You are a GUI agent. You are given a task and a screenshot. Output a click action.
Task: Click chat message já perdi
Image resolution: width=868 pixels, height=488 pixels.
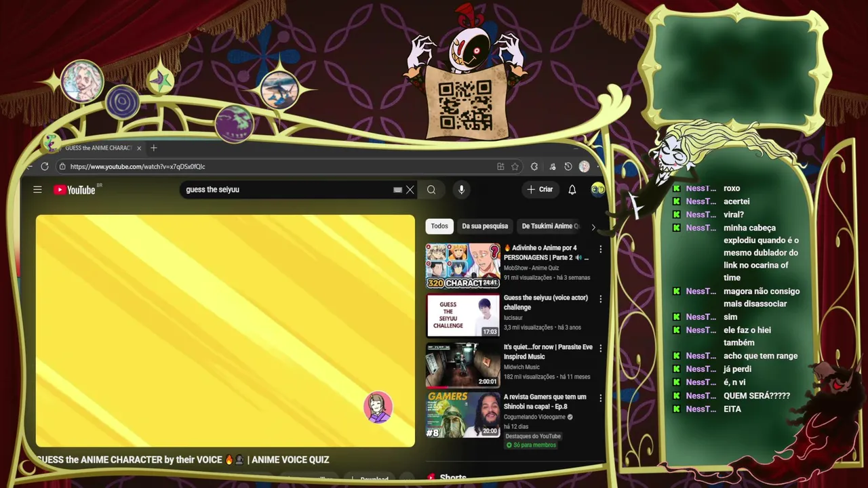tap(737, 369)
